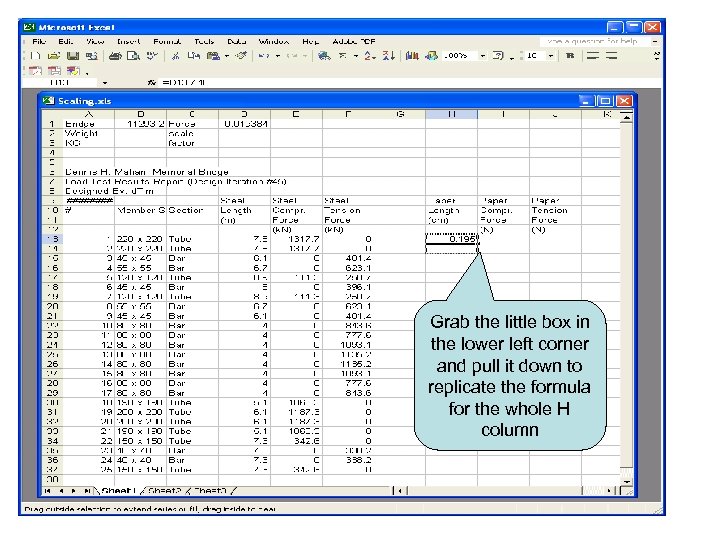Click the second Adobe PDF toolbar icon
The image size is (720, 540).
tap(54, 71)
